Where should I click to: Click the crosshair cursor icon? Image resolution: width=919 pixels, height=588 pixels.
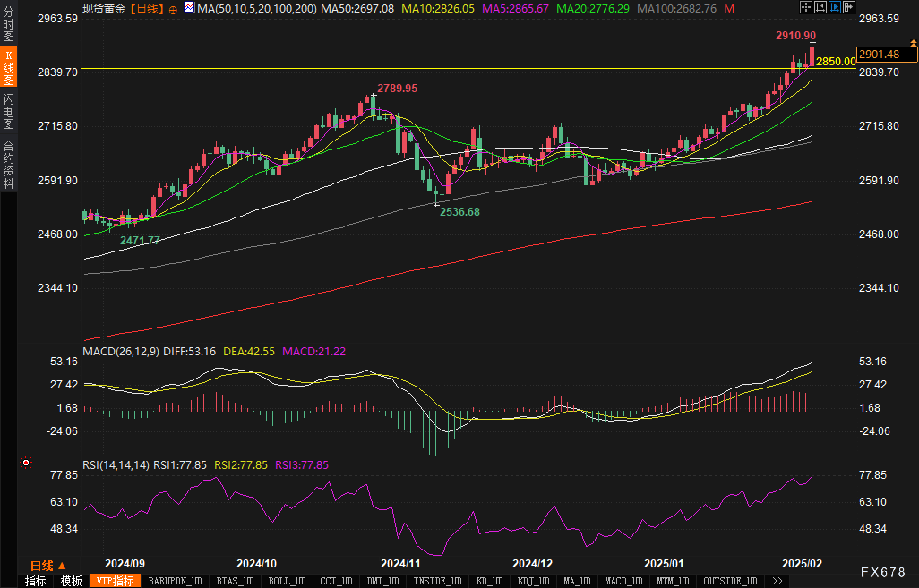click(x=806, y=7)
